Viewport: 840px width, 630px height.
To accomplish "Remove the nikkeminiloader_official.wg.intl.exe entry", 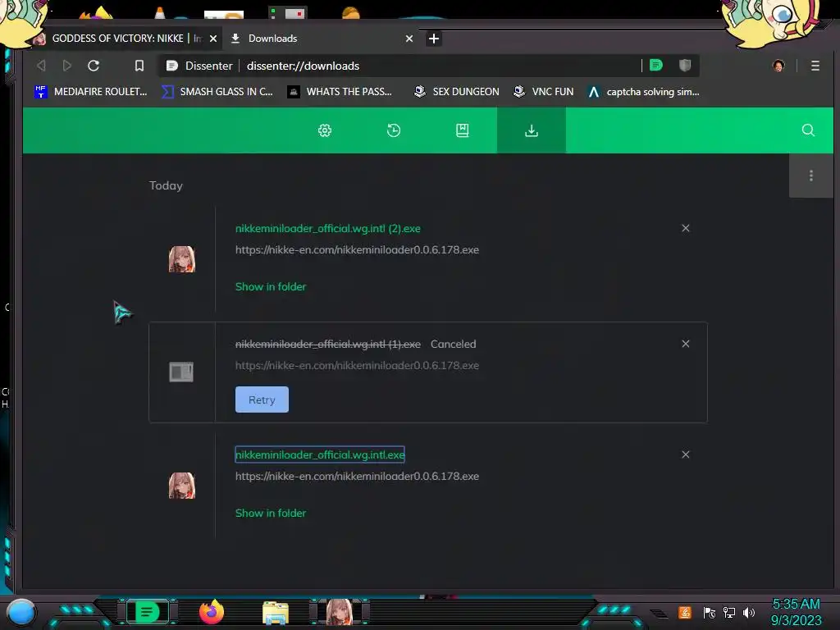I will pyautogui.click(x=685, y=454).
